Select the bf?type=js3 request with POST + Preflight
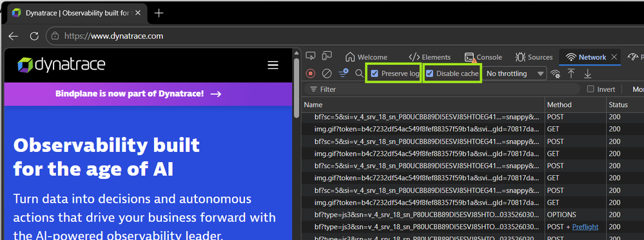The width and height of the screenshot is (644, 240). click(x=473, y=227)
